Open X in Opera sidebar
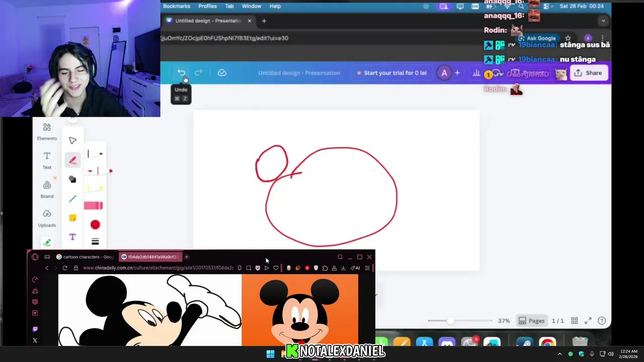This screenshot has width=644, height=362. [x=35, y=340]
